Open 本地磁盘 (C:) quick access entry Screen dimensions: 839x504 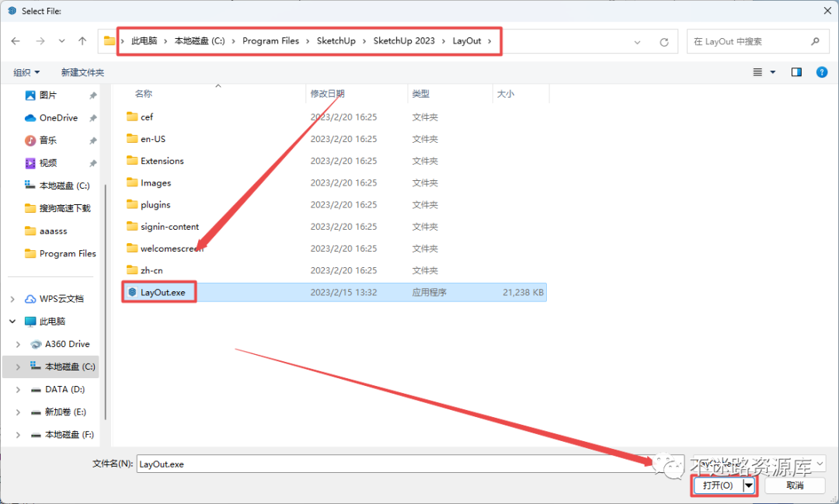coord(64,186)
